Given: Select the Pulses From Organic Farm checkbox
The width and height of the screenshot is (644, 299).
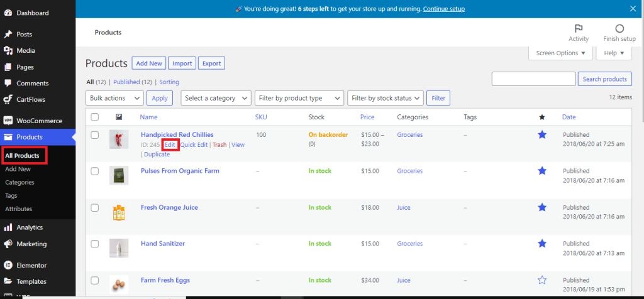Looking at the screenshot, I should tap(95, 171).
